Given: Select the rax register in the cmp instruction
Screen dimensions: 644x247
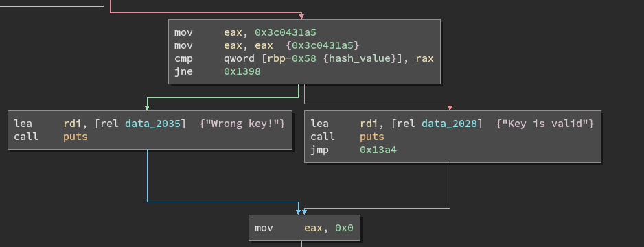Looking at the screenshot, I should point(425,59).
